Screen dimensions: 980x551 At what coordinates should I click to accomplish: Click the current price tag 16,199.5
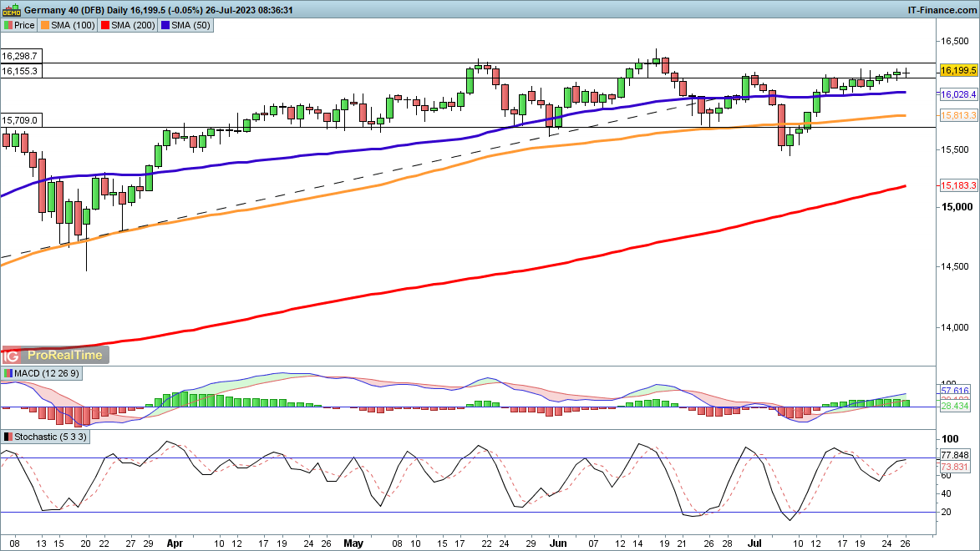(958, 71)
